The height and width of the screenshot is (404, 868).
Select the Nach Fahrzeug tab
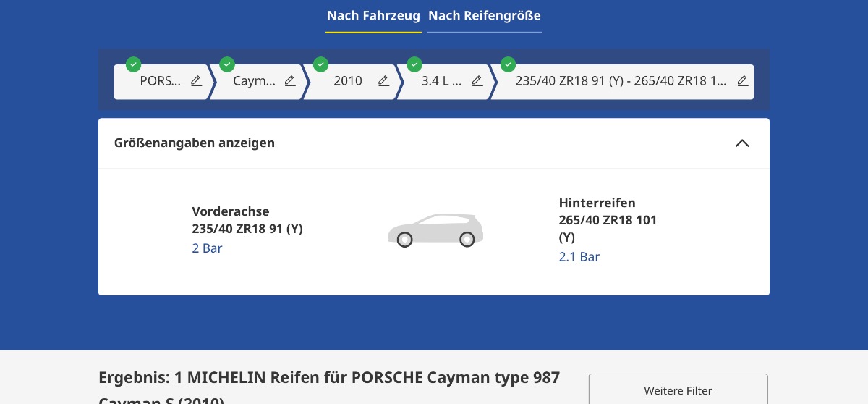(x=373, y=16)
